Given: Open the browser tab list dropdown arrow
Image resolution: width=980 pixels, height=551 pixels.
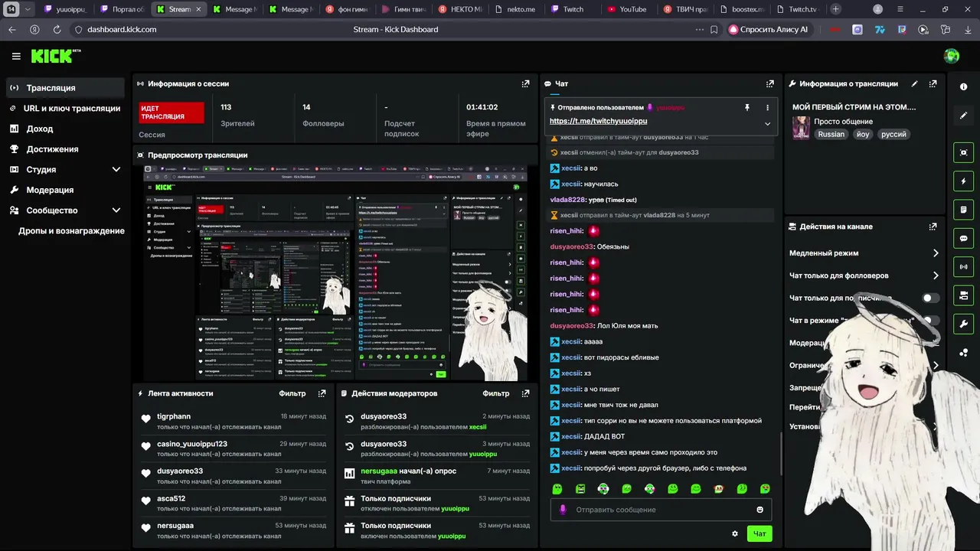Looking at the screenshot, I should point(28,9).
